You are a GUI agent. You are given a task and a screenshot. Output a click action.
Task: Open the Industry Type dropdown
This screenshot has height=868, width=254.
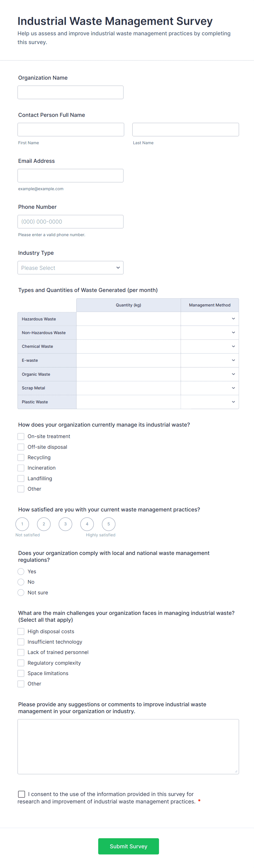pyautogui.click(x=70, y=268)
